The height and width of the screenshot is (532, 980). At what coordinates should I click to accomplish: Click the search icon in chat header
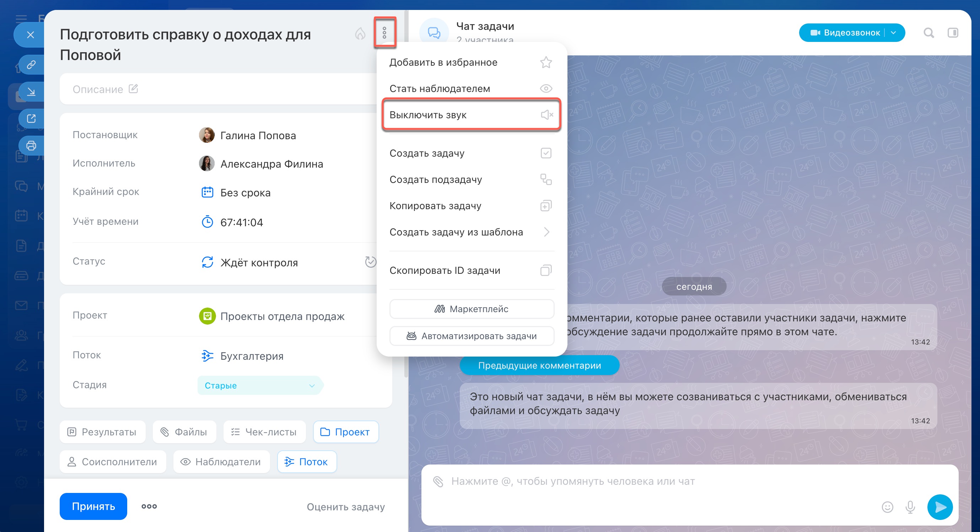point(928,33)
